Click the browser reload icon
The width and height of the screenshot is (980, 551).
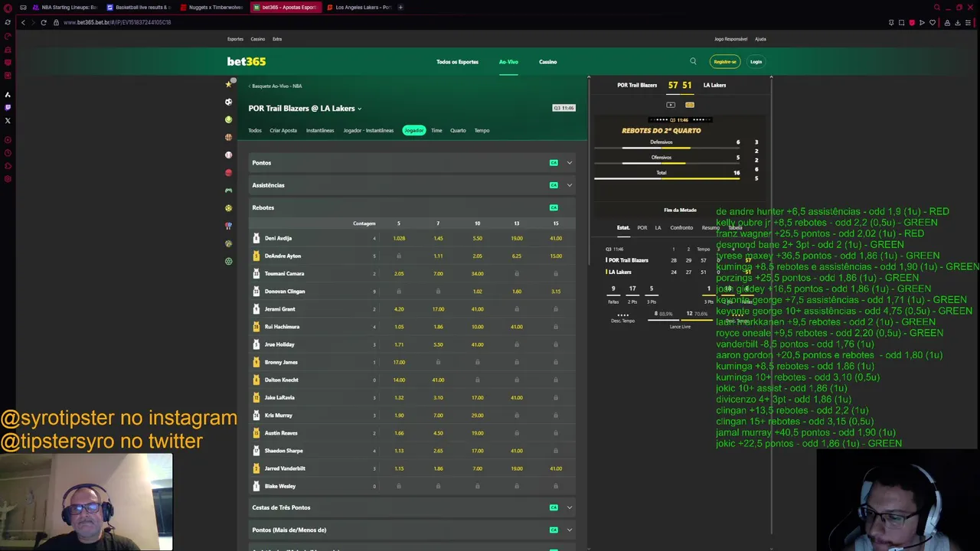44,22
